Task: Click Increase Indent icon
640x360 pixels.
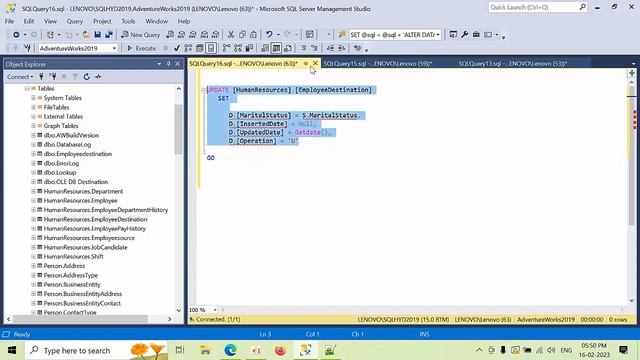Action: click(x=342, y=48)
